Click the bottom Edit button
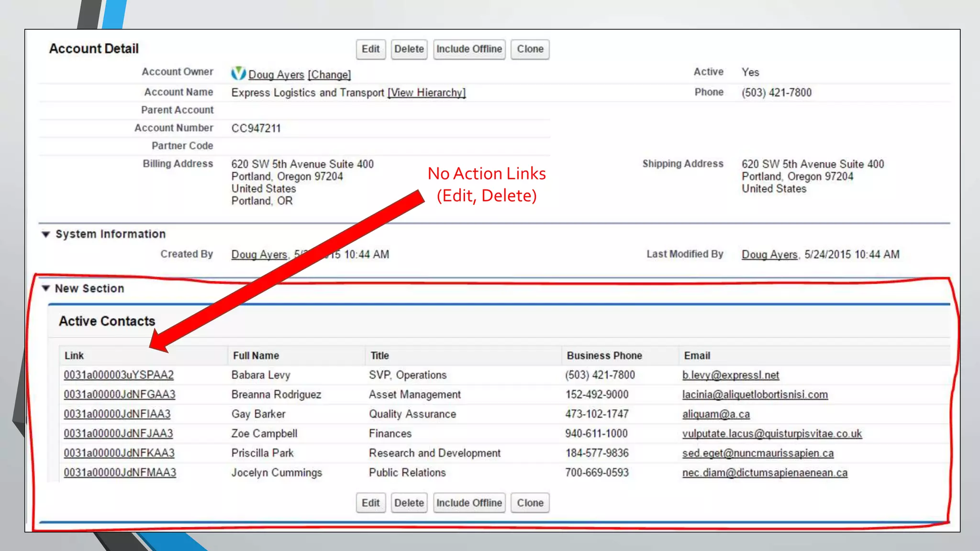 [371, 503]
